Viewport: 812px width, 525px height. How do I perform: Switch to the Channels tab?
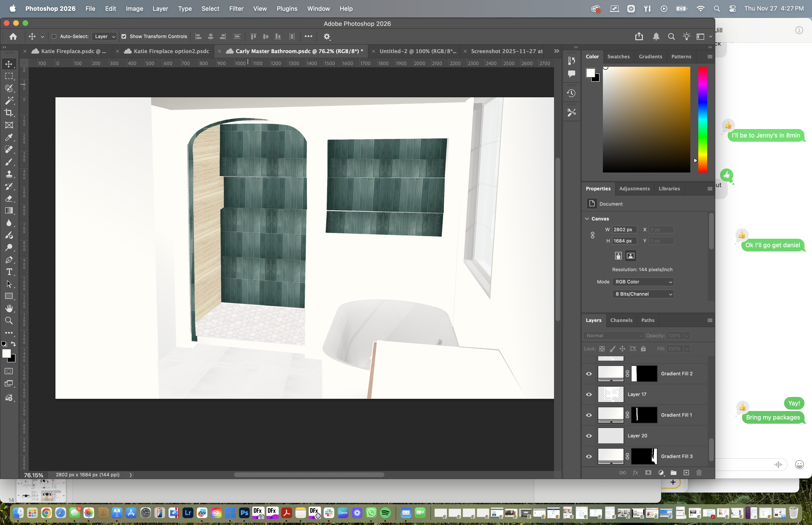pos(621,320)
